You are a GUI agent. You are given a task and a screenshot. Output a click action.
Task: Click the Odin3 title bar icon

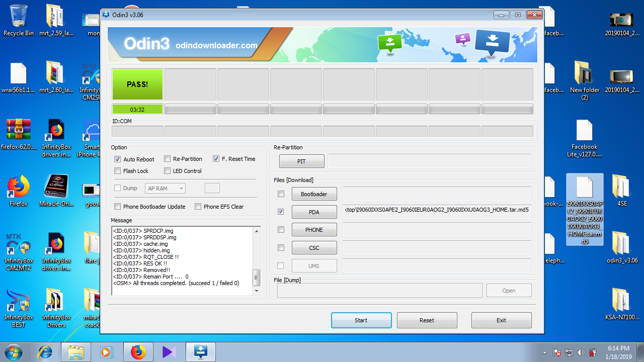106,15
